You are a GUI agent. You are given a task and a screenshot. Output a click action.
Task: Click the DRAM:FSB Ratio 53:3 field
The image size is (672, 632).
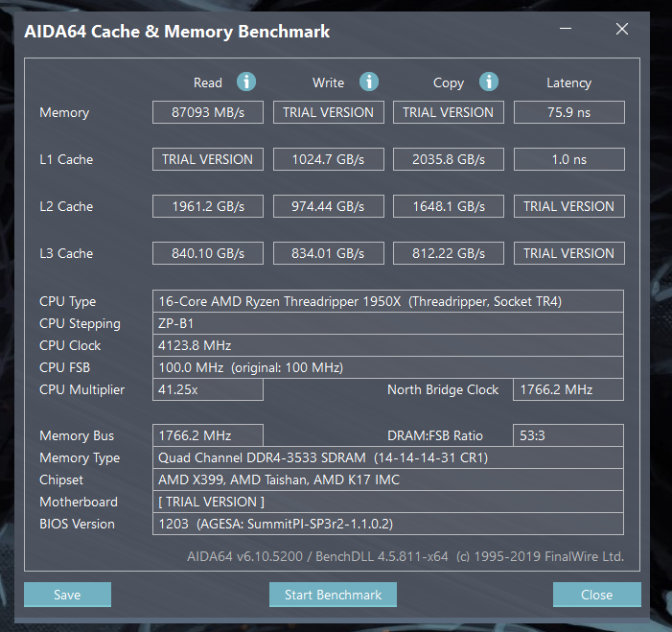568,435
